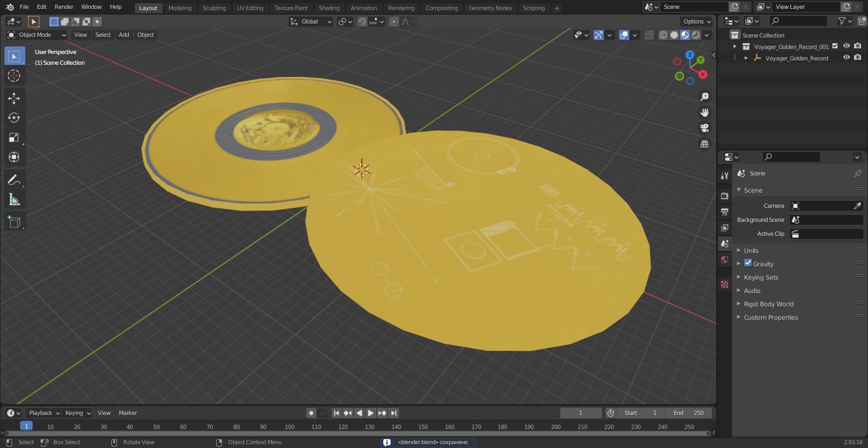Click the Move view hand icon
The height and width of the screenshot is (448, 868).
click(x=704, y=112)
